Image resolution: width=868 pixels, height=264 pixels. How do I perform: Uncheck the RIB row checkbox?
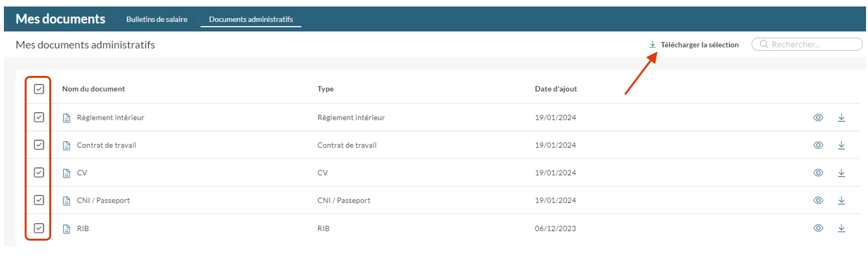39,228
